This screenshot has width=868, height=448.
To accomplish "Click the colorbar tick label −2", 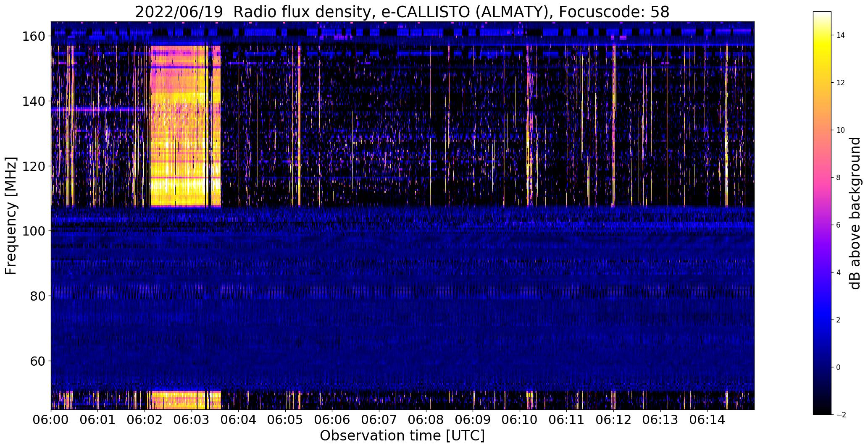I will 841,415.
